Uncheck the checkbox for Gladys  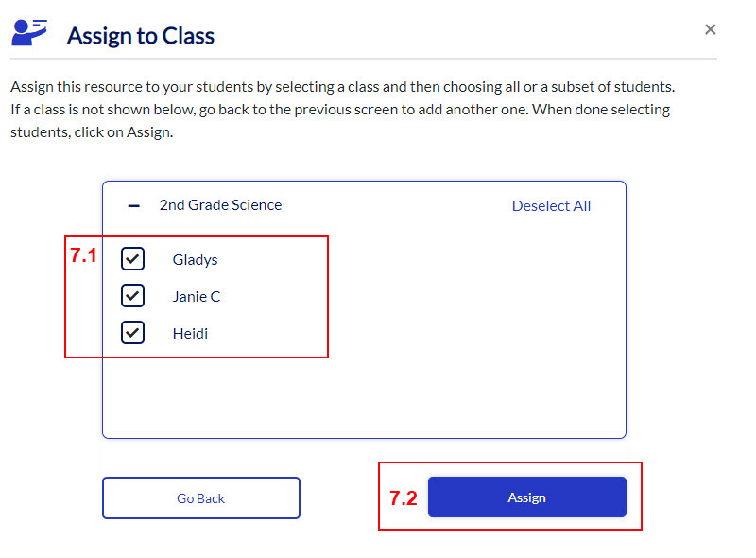133,259
